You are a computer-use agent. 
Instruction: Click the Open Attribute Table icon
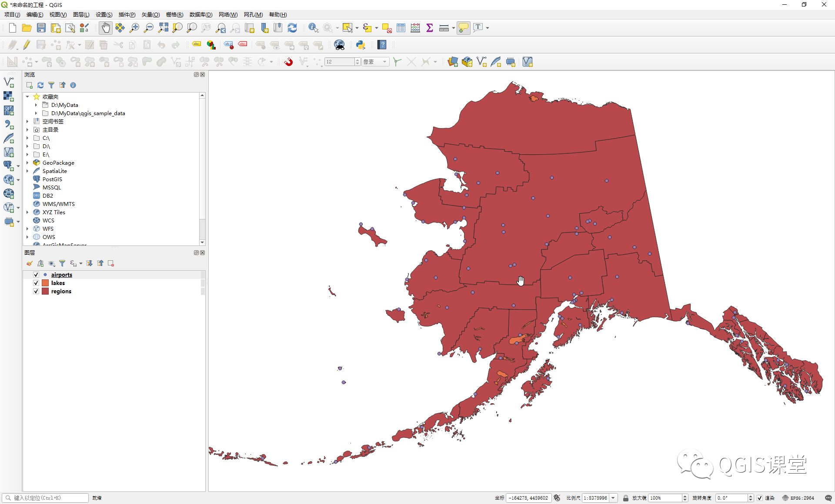tap(401, 28)
